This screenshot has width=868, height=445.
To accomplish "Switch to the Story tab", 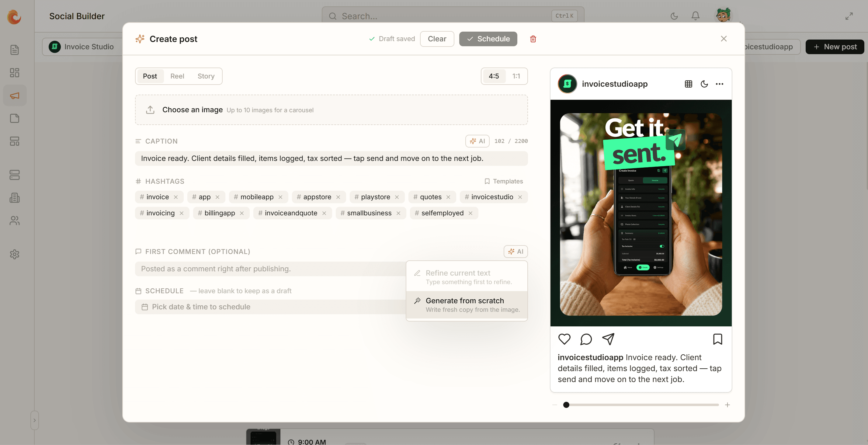I will 206,76.
